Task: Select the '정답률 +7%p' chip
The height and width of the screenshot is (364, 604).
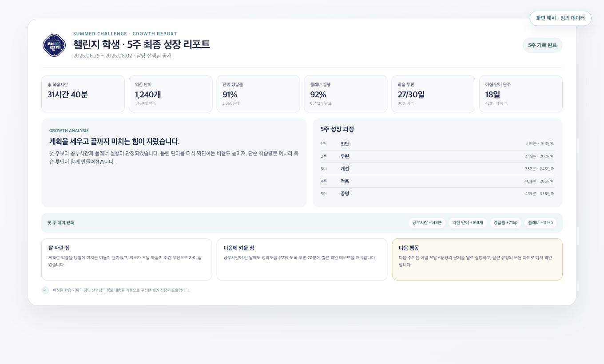Action: click(505, 223)
